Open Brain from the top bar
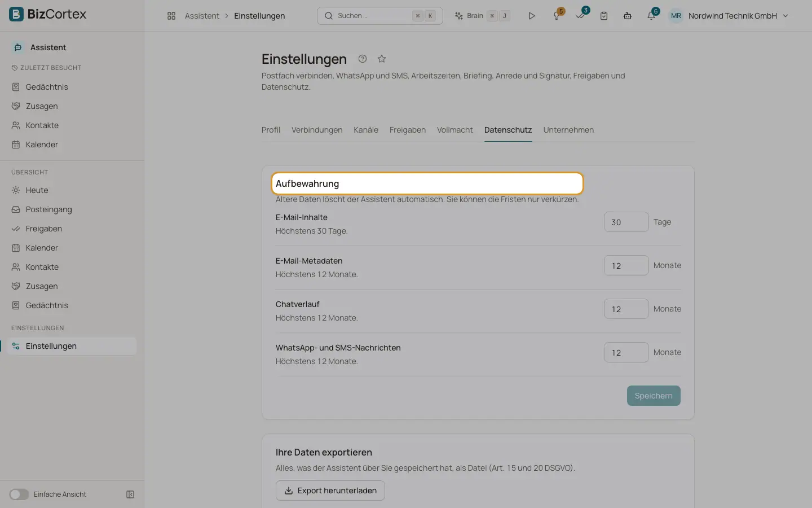 pos(483,16)
